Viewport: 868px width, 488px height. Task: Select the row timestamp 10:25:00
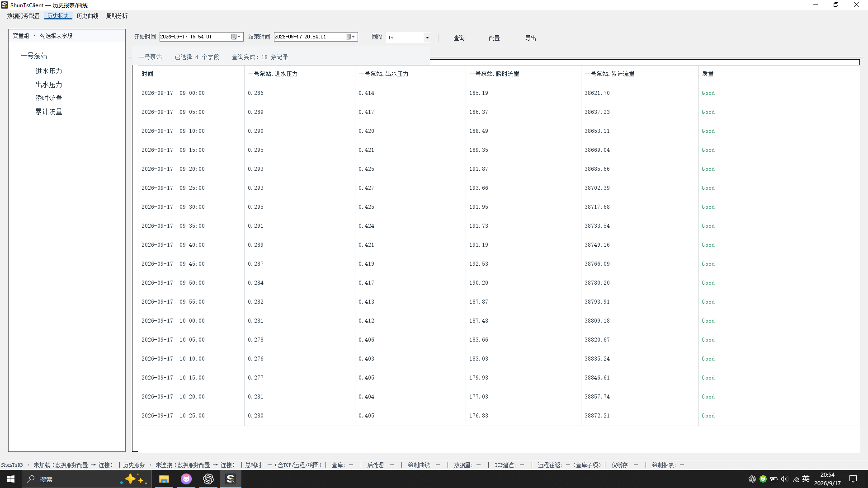[173, 416]
